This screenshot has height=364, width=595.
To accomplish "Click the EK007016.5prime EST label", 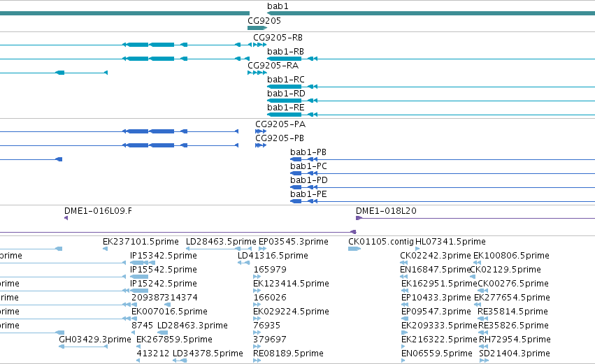I will (169, 312).
